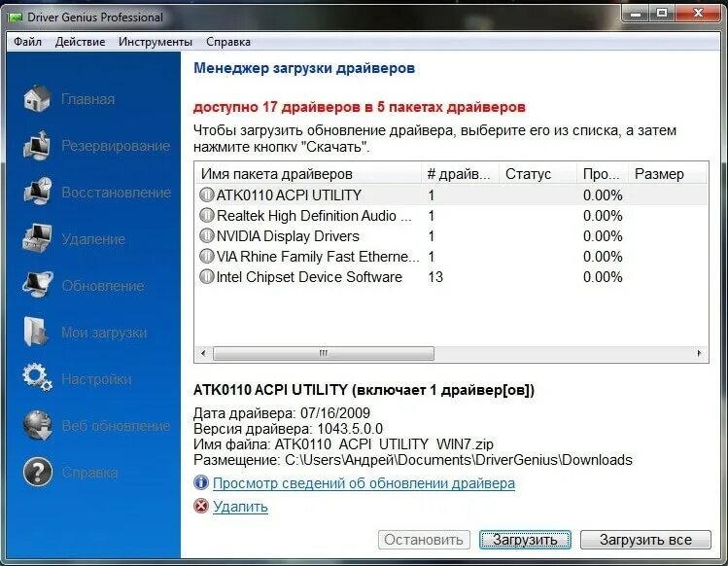Sort by Имя пакета драйверов column header
The width and height of the screenshot is (728, 566).
coord(308,174)
